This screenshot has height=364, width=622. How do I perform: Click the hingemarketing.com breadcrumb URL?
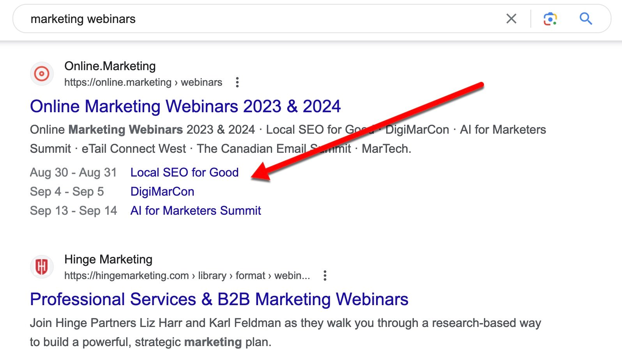pos(187,276)
